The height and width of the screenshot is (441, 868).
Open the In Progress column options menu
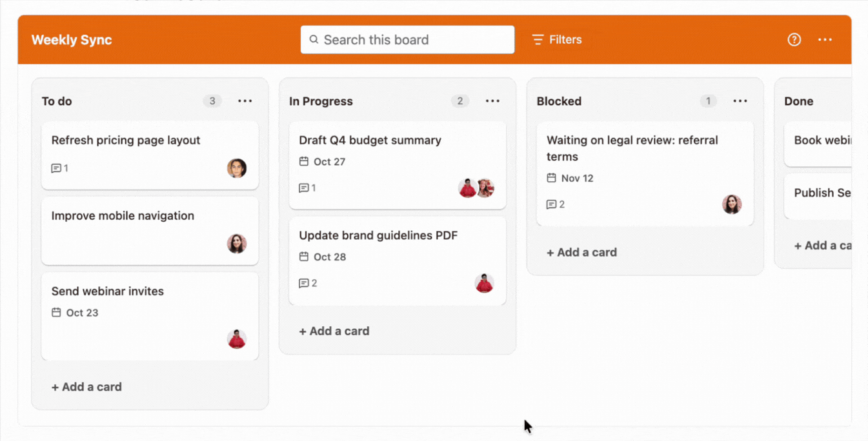click(x=492, y=101)
